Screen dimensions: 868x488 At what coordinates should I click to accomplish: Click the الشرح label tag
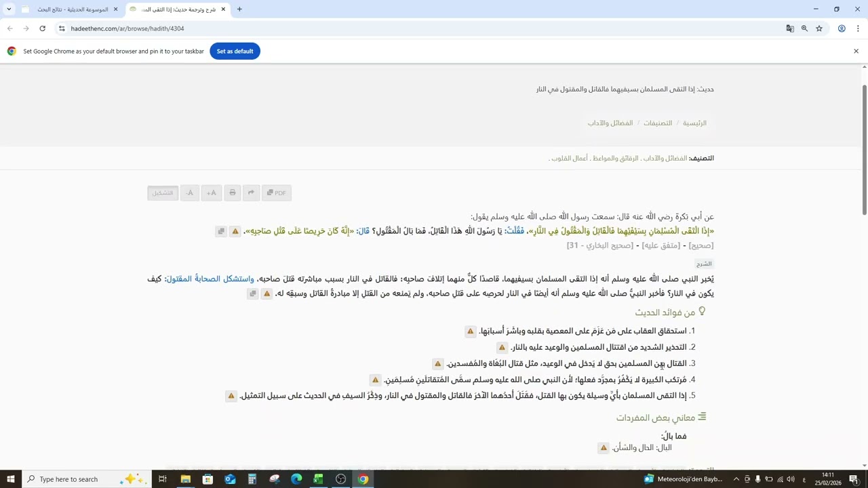pyautogui.click(x=705, y=264)
